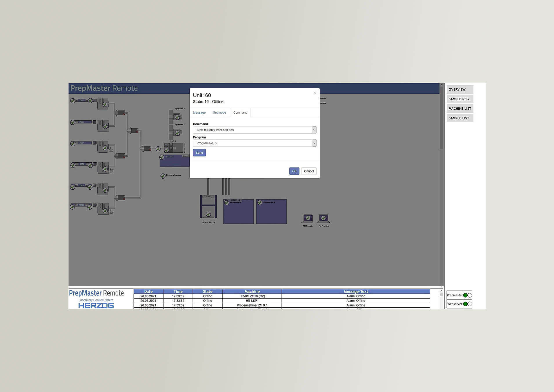Click the ZM5 belt status check on left
Screen dimensions: 554x392
pyautogui.click(x=73, y=101)
